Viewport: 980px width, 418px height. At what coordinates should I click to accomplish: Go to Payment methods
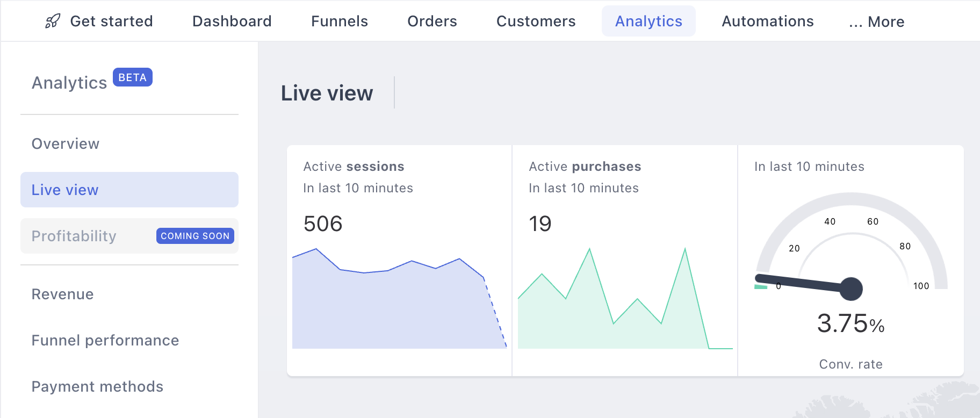pos(97,386)
